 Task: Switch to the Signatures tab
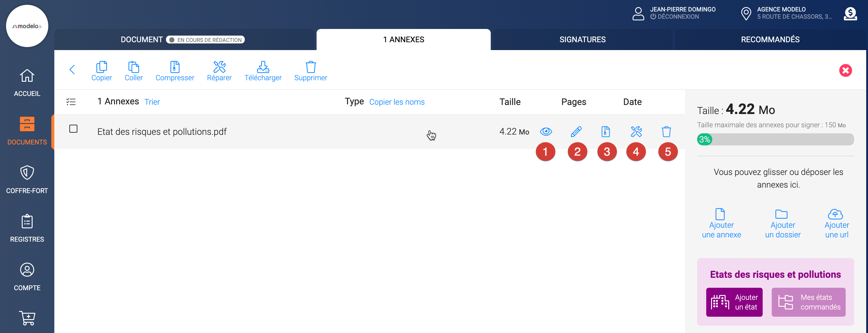[x=582, y=40]
